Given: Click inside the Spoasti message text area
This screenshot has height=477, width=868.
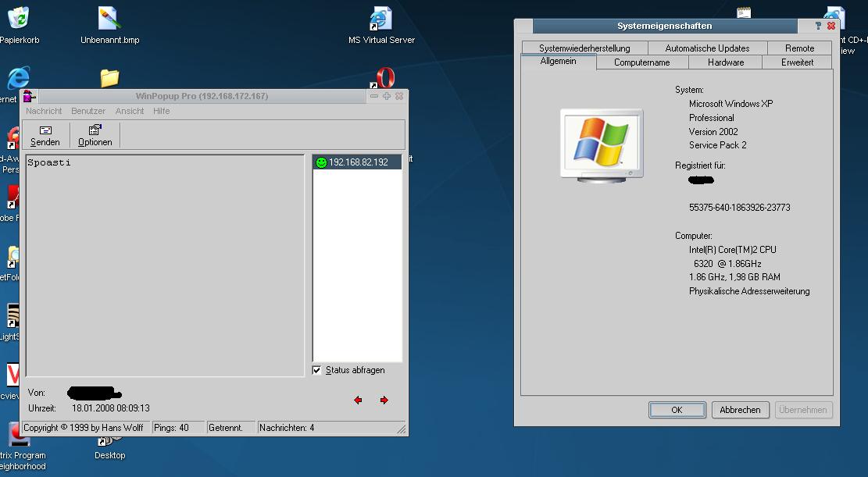Looking at the screenshot, I should pos(165,265).
